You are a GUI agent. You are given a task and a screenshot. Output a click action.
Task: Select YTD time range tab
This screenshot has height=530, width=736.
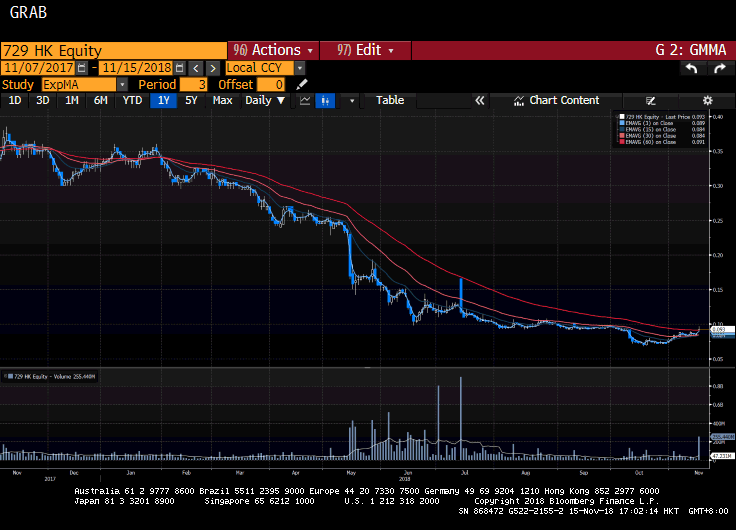[x=132, y=100]
